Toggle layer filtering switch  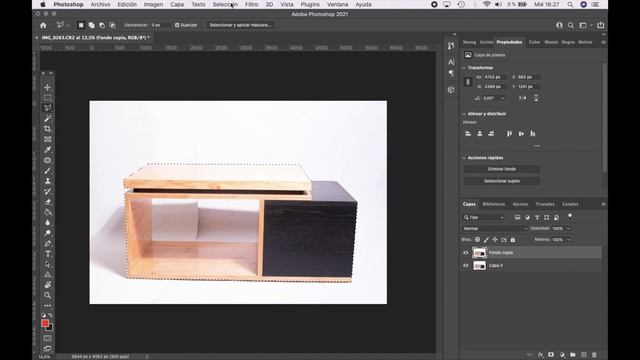click(570, 216)
